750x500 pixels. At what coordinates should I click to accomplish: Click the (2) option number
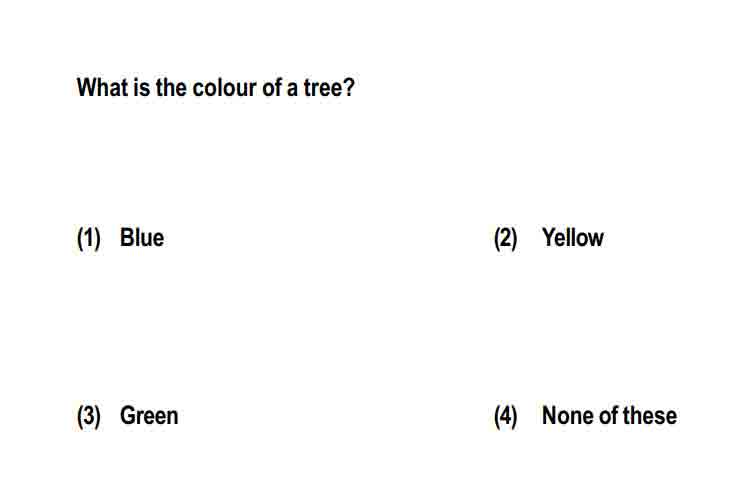click(x=506, y=238)
